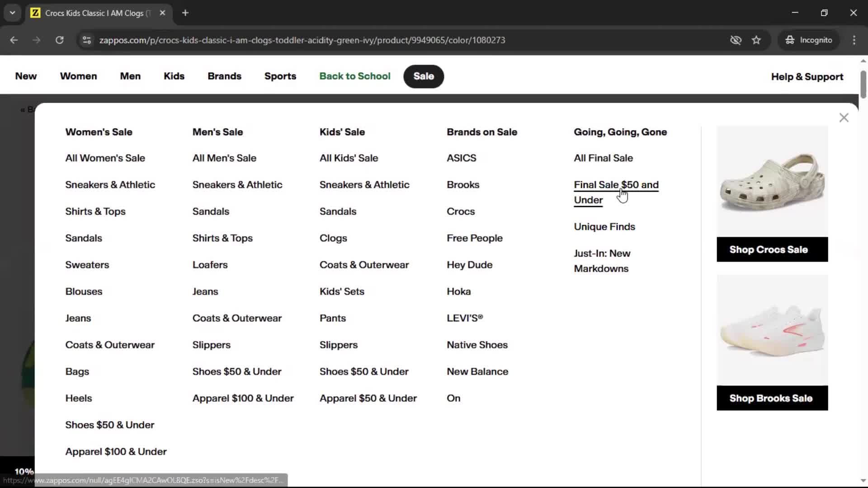Choose Pants under Kids' Sale

pyautogui.click(x=333, y=318)
